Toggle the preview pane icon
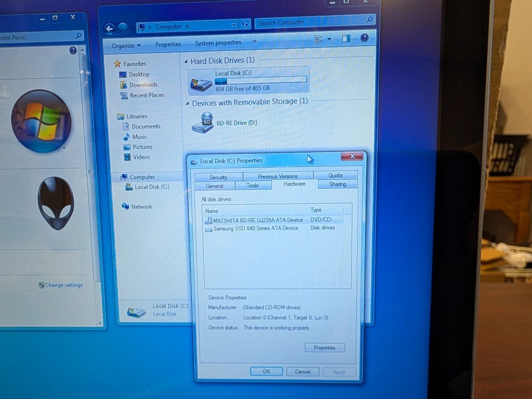 [346, 38]
